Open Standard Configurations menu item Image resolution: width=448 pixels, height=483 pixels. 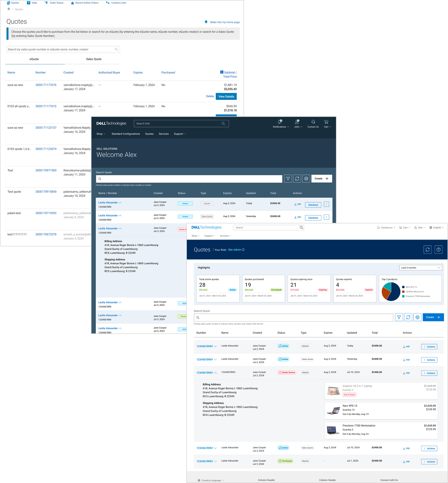point(126,134)
